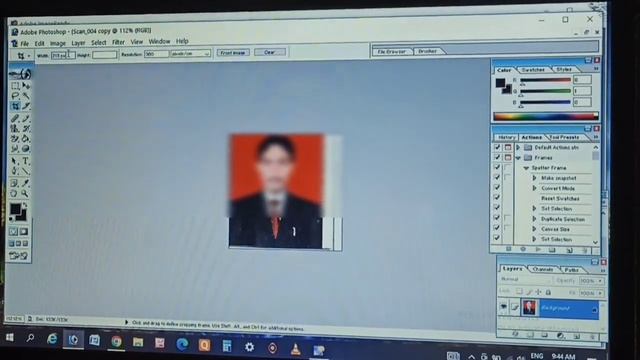Select the Clone Stamp tool
Screen dimensions: 640x360
point(15,129)
